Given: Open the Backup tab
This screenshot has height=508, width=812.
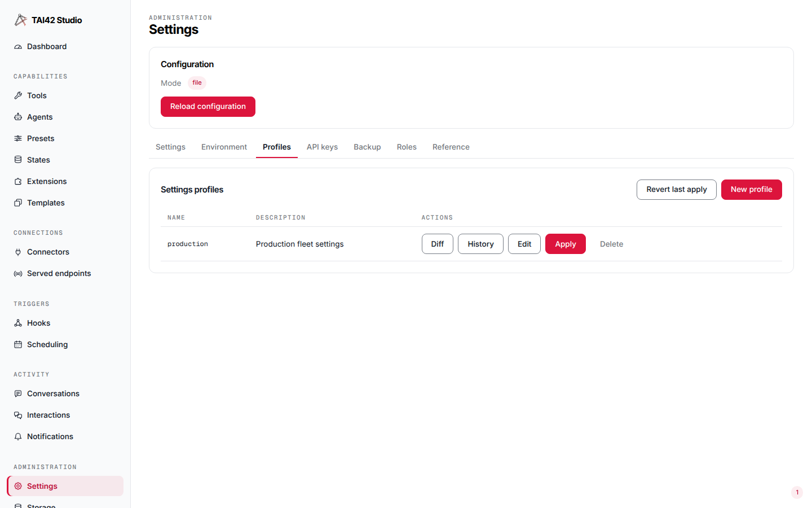Looking at the screenshot, I should [x=367, y=147].
